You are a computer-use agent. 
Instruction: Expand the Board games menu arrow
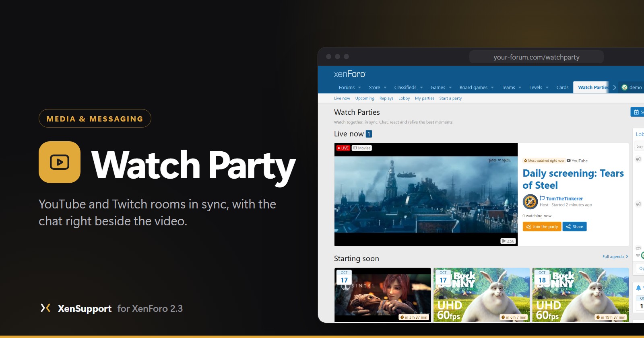click(x=492, y=88)
